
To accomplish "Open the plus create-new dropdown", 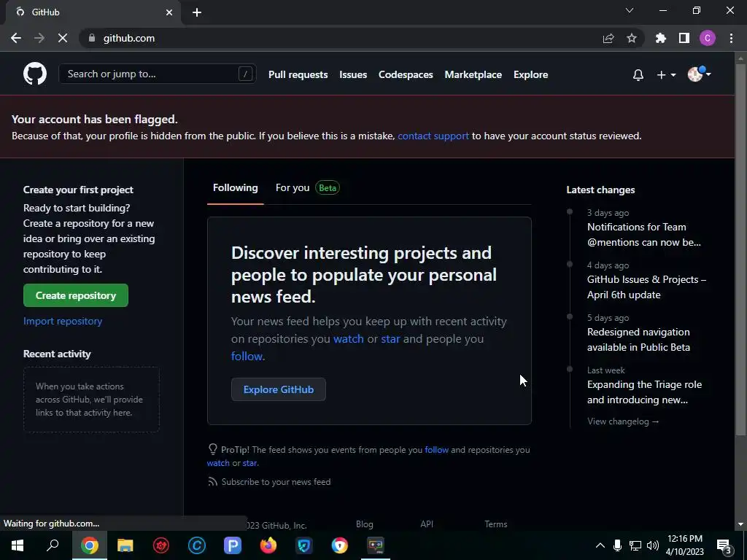I will point(666,75).
